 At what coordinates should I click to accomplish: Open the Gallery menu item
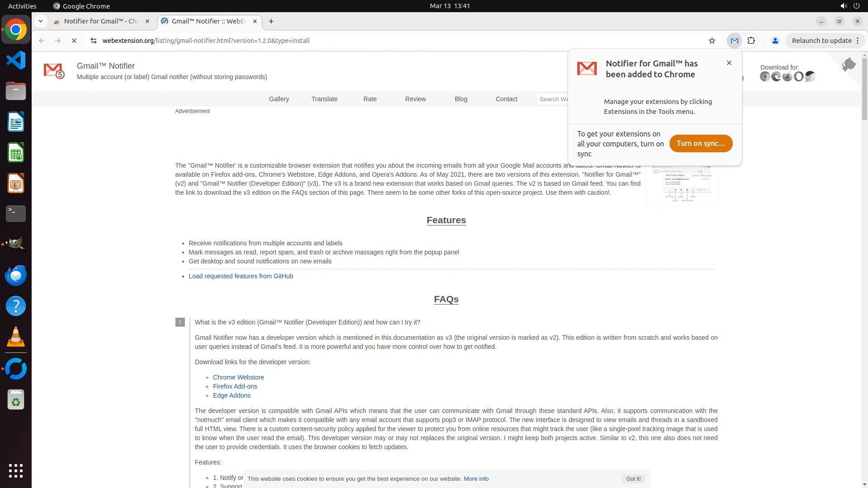tap(278, 99)
